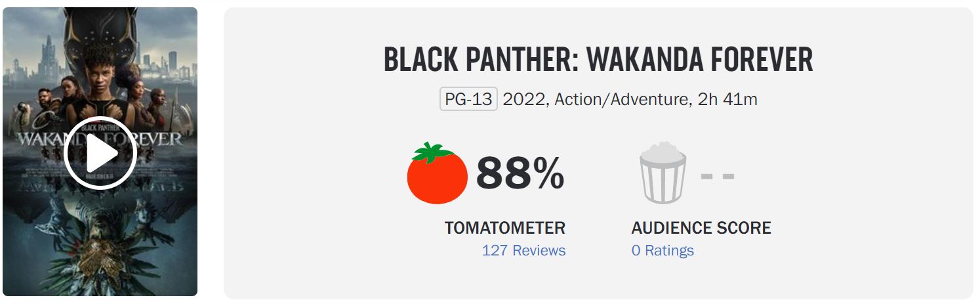
Task: Select the TOMATOMETER label
Action: click(504, 228)
